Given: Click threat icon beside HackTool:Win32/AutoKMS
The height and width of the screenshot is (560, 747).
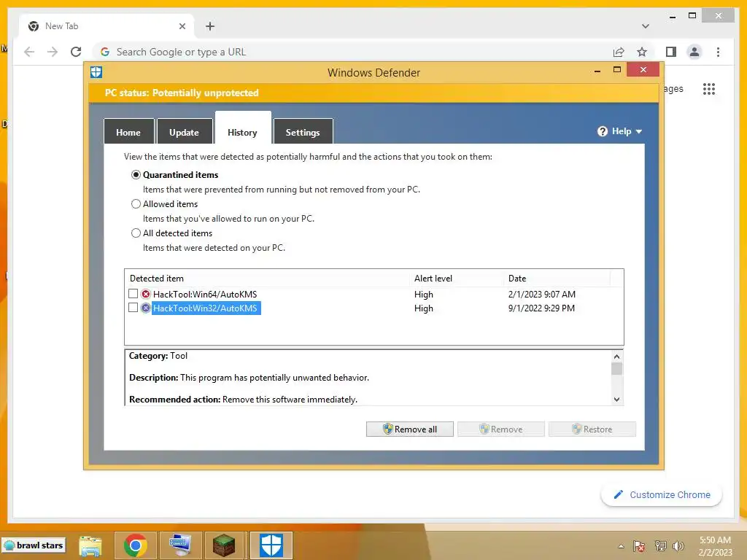Looking at the screenshot, I should point(146,308).
